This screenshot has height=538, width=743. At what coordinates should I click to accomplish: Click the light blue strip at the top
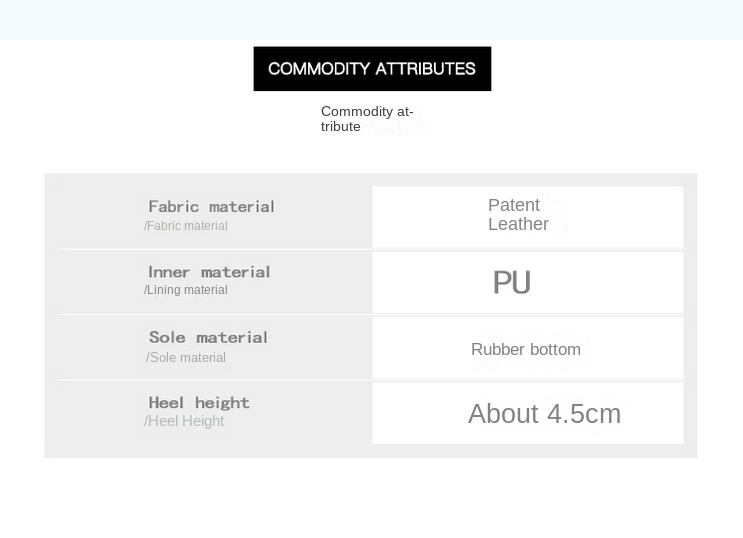coord(371,19)
